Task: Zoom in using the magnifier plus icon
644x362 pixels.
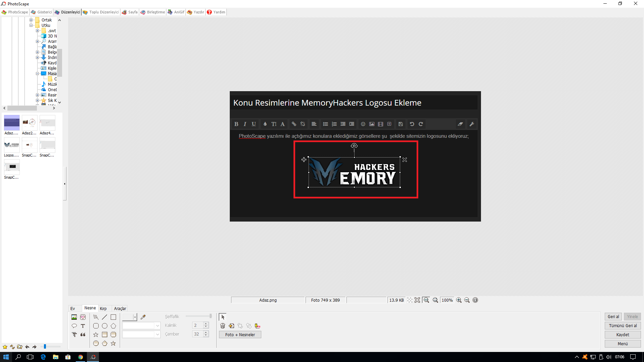Action: coord(459,300)
